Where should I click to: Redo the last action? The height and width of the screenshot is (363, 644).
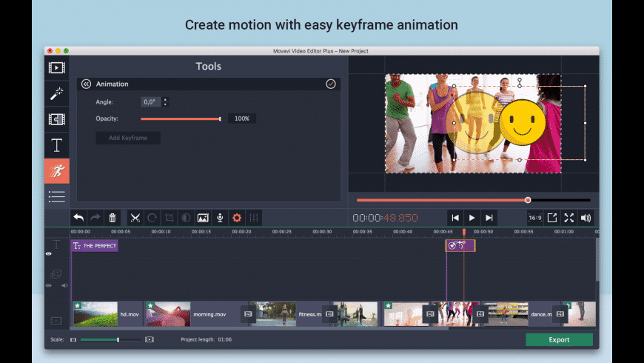[x=95, y=218]
